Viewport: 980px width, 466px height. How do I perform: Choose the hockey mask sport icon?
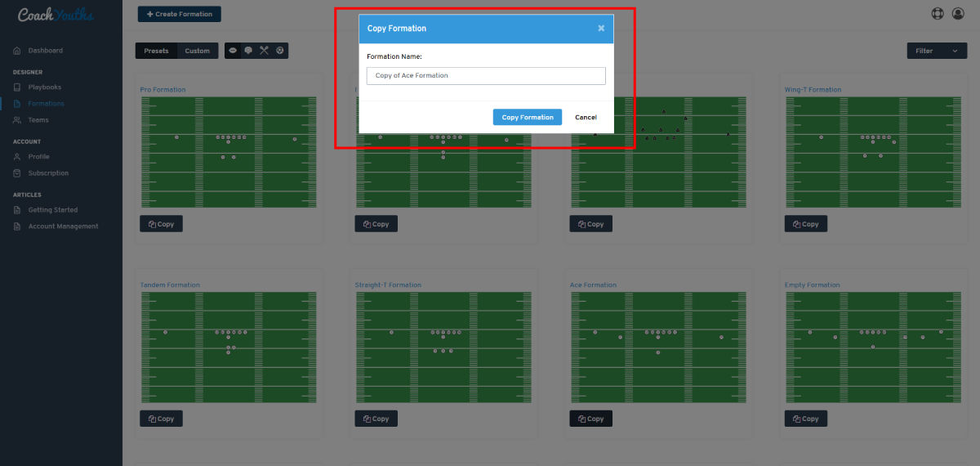(x=248, y=51)
